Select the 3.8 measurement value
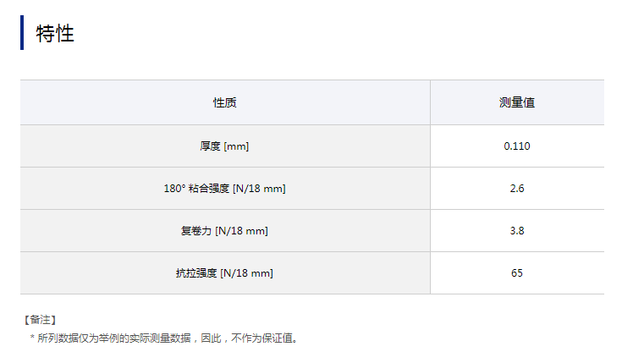Screen dimensions: 644x363 [516, 230]
